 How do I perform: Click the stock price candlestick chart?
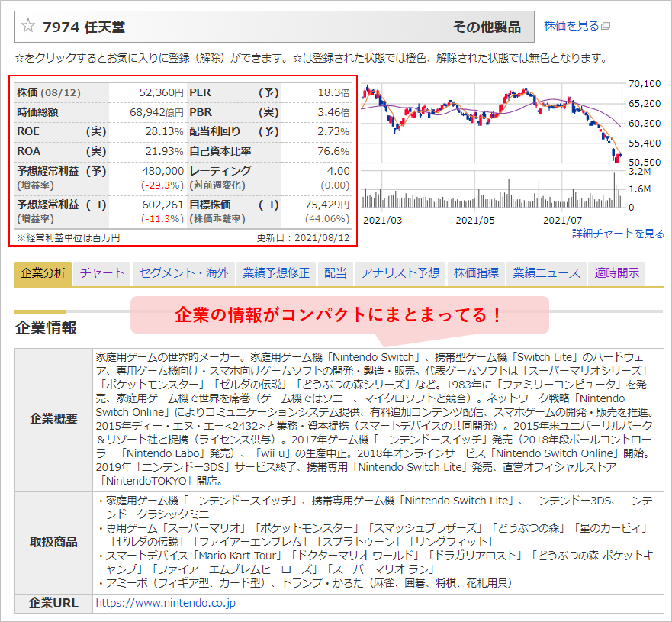pos(492,123)
